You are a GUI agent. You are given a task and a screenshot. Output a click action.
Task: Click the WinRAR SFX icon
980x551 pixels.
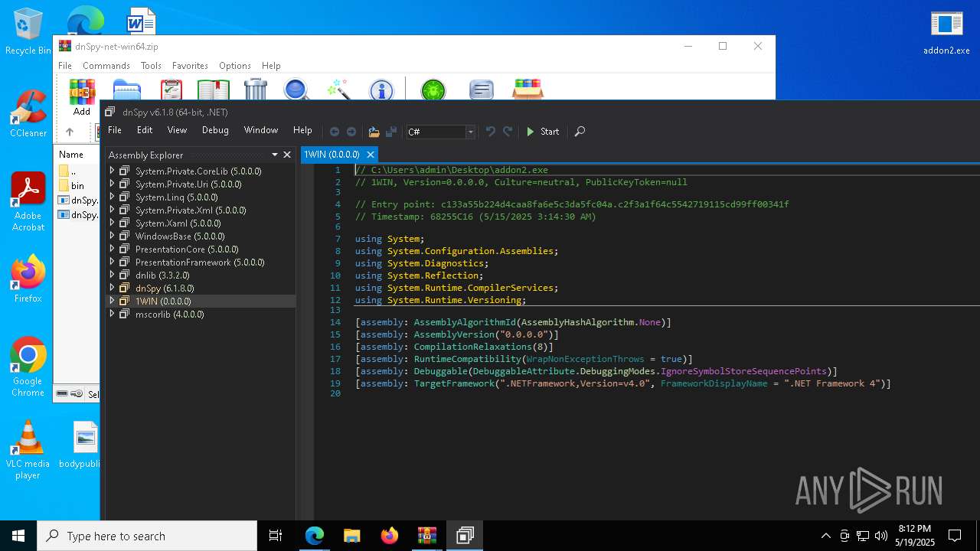pos(528,90)
